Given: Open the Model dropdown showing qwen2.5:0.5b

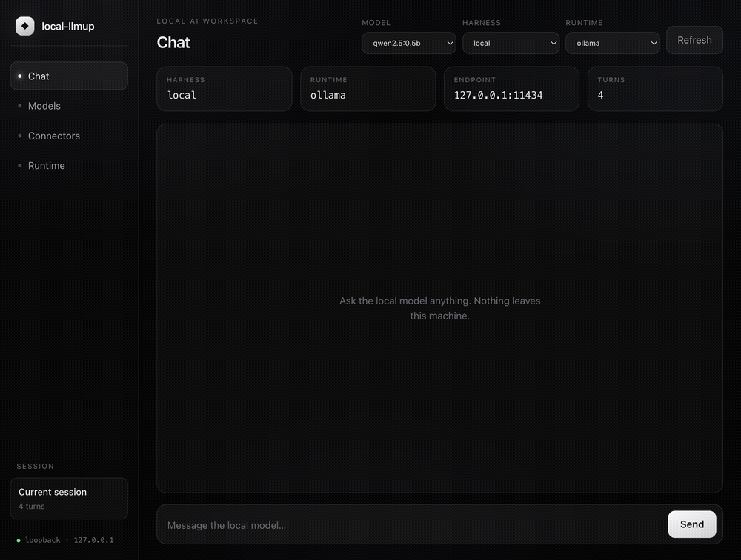Looking at the screenshot, I should (409, 43).
